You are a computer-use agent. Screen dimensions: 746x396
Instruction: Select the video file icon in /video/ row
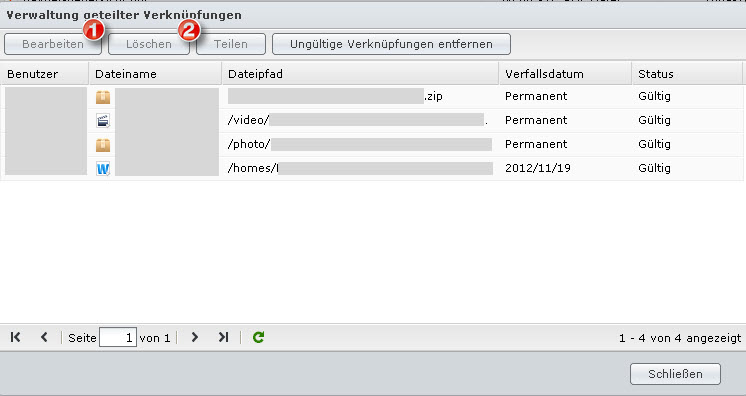tap(103, 121)
